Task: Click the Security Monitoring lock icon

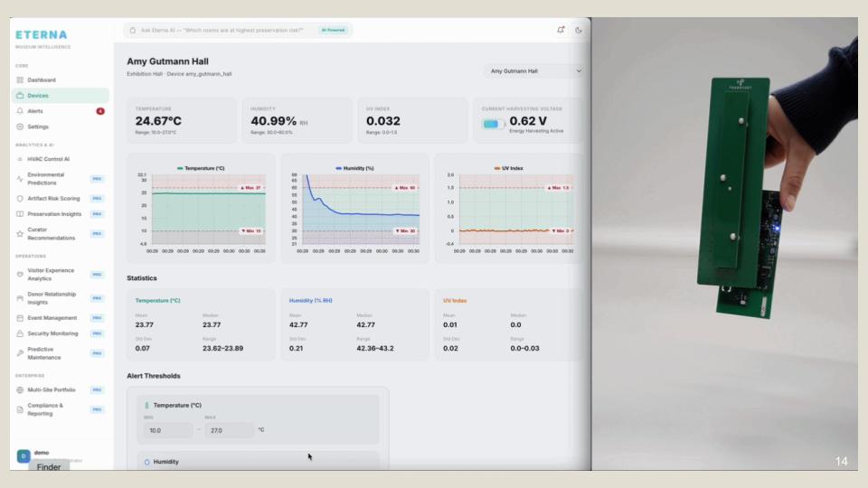Action: pyautogui.click(x=20, y=333)
